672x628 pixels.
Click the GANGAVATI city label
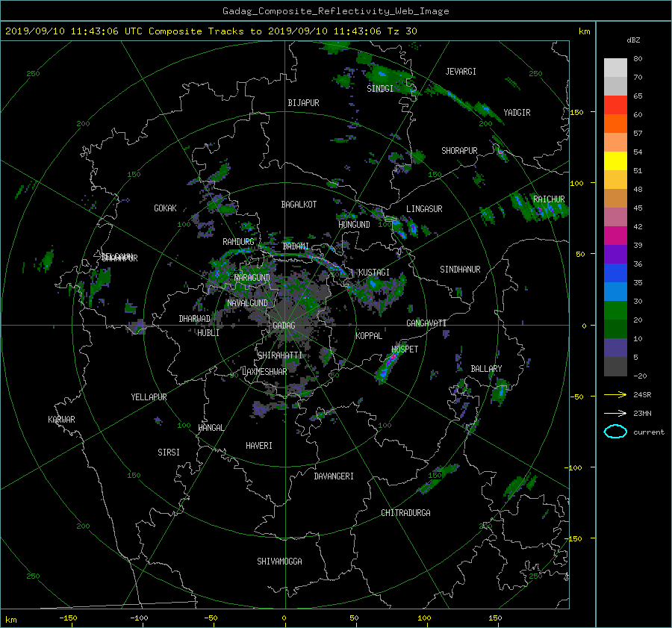point(426,323)
